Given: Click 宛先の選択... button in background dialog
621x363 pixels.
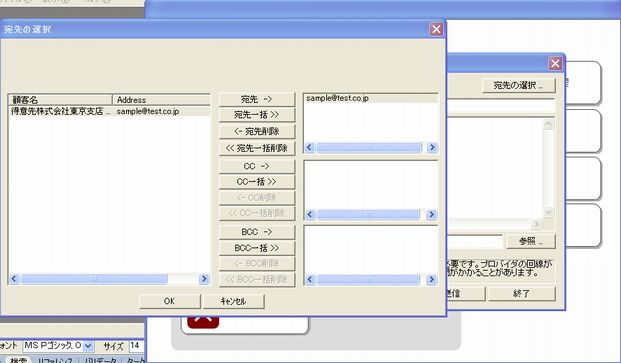Looking at the screenshot, I should (x=519, y=85).
